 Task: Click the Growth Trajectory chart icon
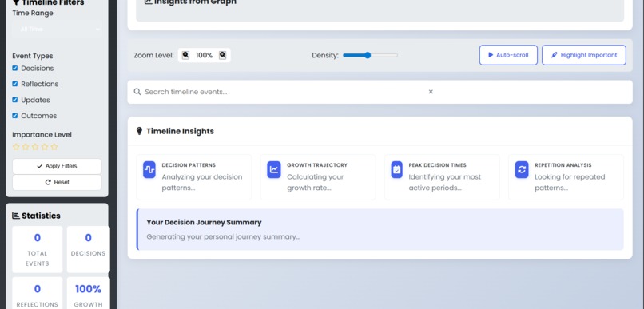pos(274,169)
